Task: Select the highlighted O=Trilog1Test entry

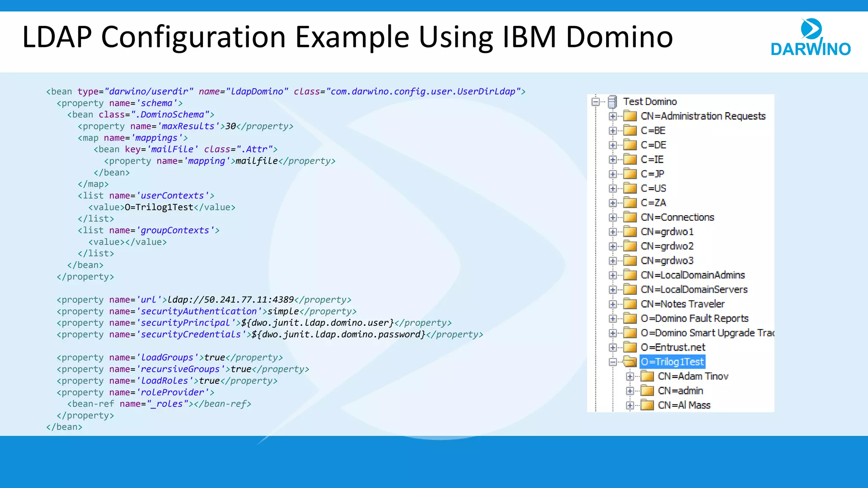Action: 672,362
